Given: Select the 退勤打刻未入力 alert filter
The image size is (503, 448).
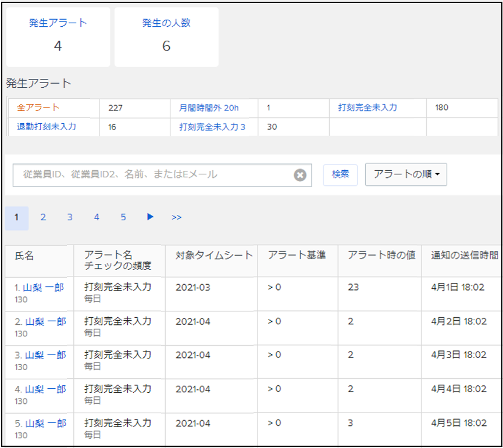Looking at the screenshot, I should click(x=46, y=127).
